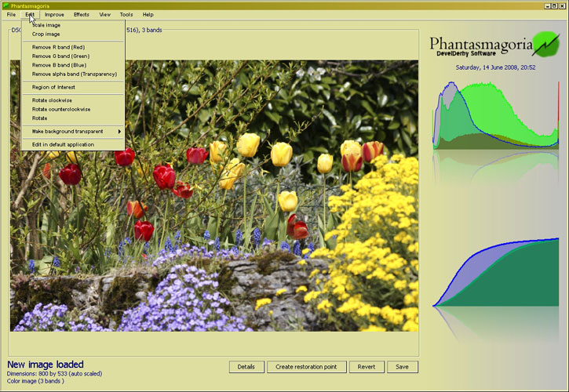Screen dimensions: 569x392
Task: Open the View menu
Action: [104, 15]
